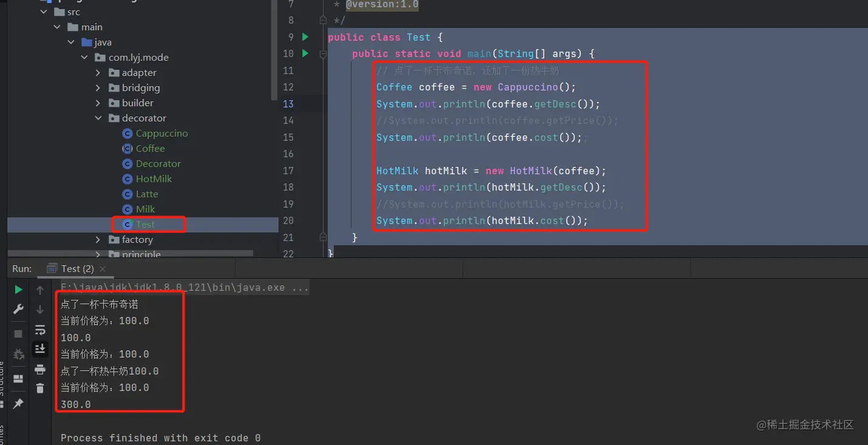Click the run gutter icon beside main method
868x445 pixels.
tap(305, 53)
